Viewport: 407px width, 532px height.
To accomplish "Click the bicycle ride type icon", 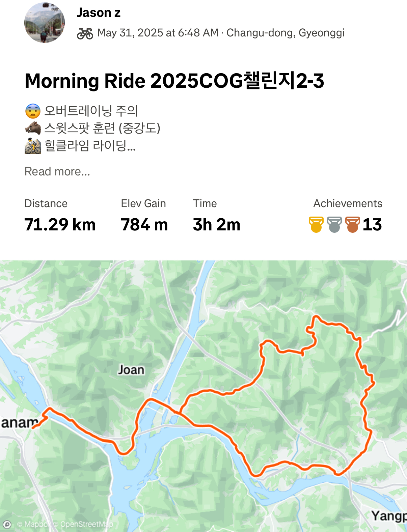I will [85, 33].
